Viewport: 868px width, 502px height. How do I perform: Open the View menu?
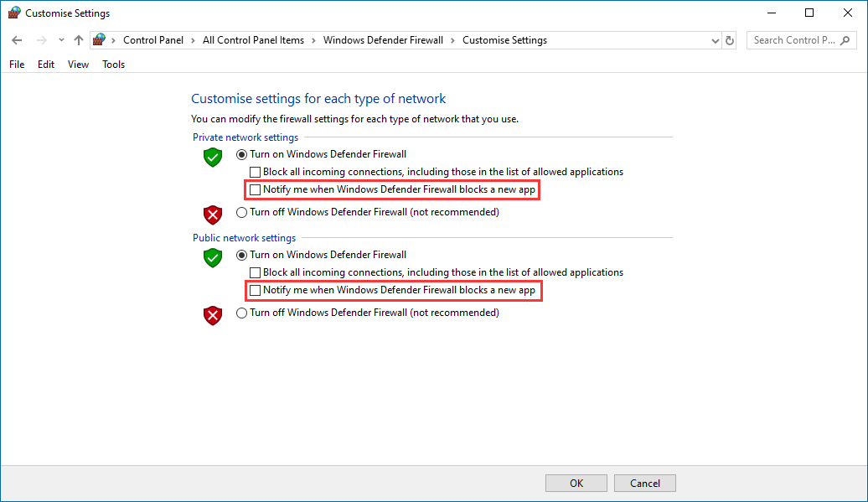point(78,65)
